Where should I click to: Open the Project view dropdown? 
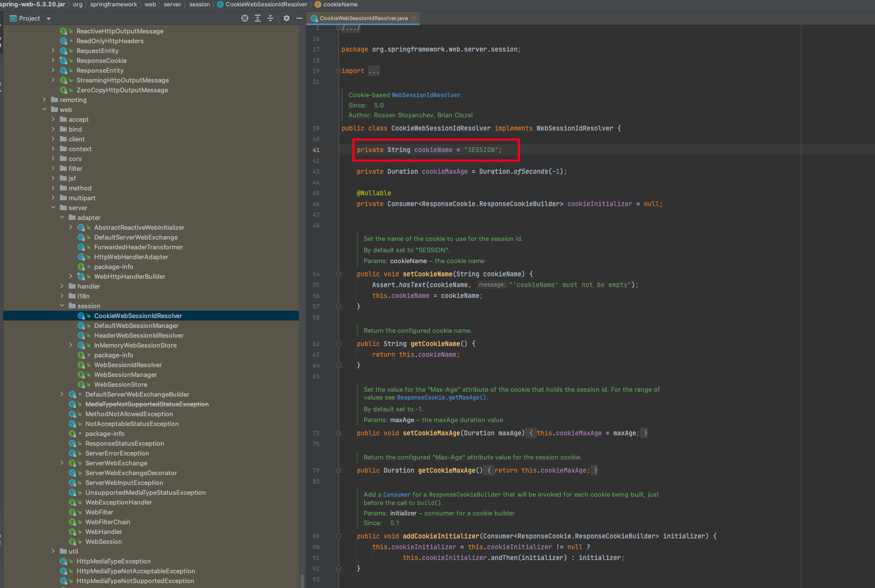coord(49,19)
